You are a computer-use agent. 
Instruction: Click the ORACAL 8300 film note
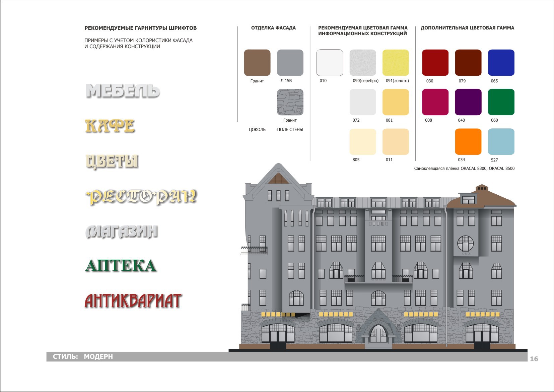point(464,169)
